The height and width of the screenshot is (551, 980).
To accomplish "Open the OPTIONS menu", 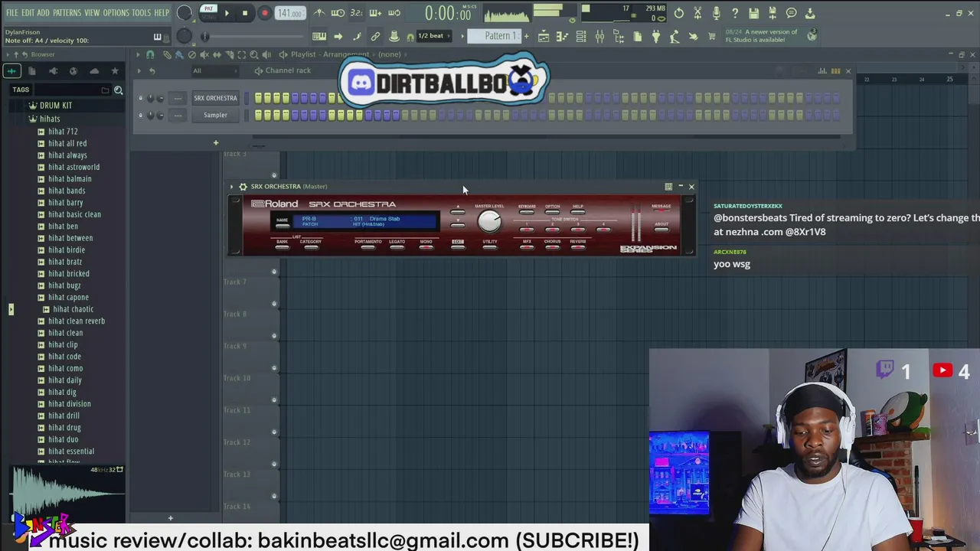I will coord(116,13).
